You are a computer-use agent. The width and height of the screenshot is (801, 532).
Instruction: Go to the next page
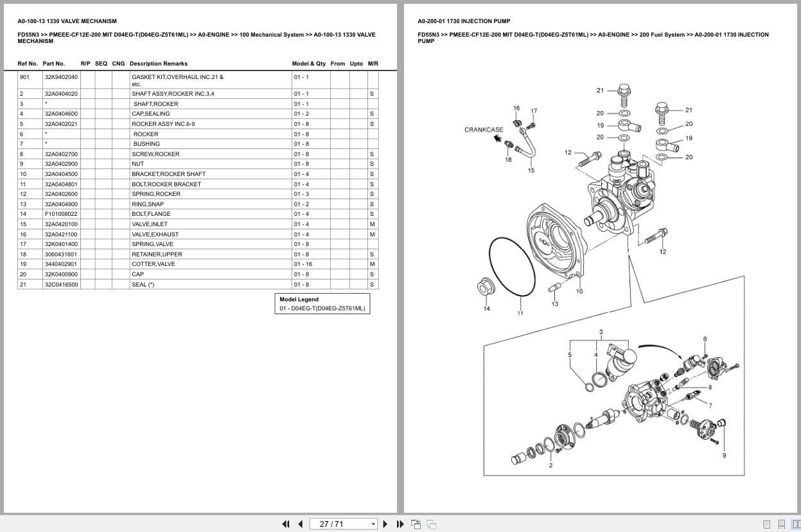click(x=385, y=524)
